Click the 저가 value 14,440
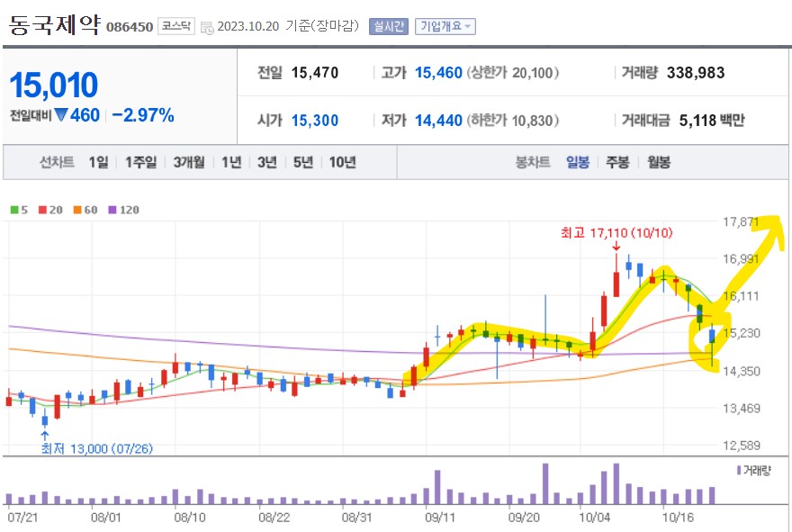This screenshot has height=532, width=792. [x=438, y=121]
